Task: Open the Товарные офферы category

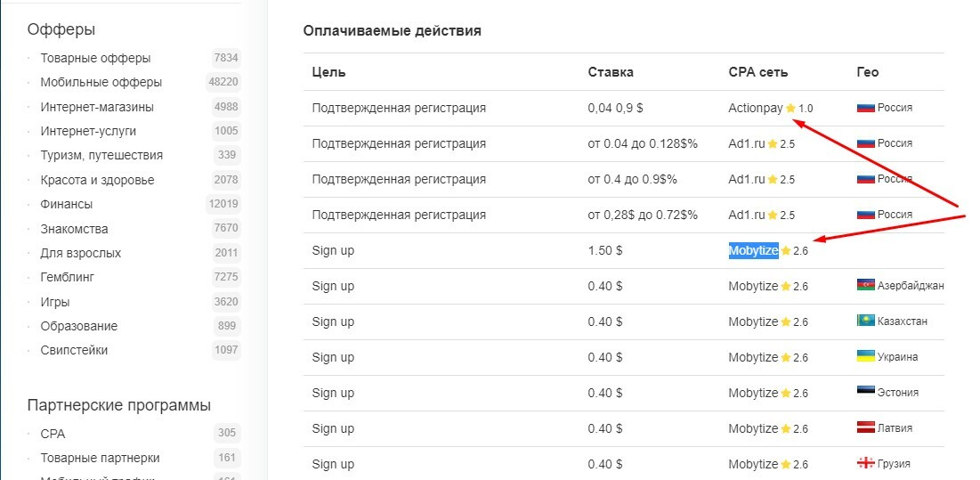Action: (x=95, y=58)
